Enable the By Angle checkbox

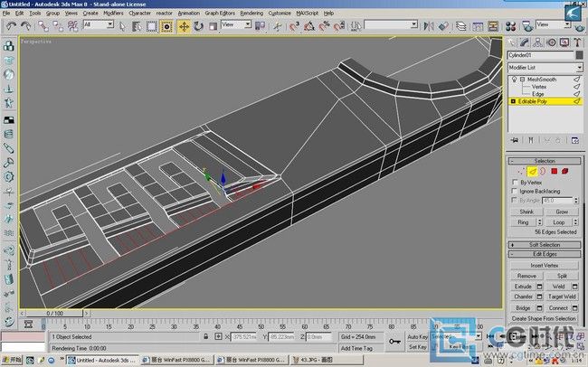(515, 200)
